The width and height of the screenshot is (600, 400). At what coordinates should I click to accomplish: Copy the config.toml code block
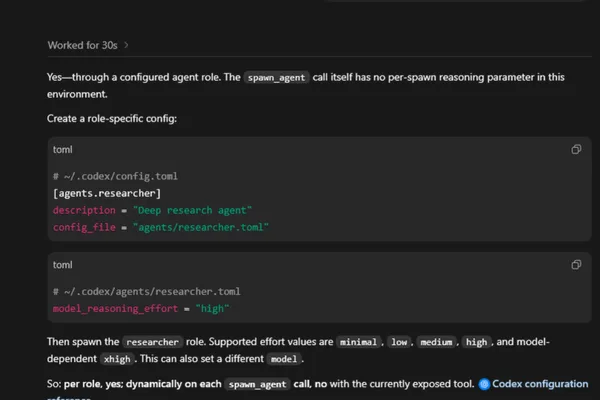(x=576, y=149)
